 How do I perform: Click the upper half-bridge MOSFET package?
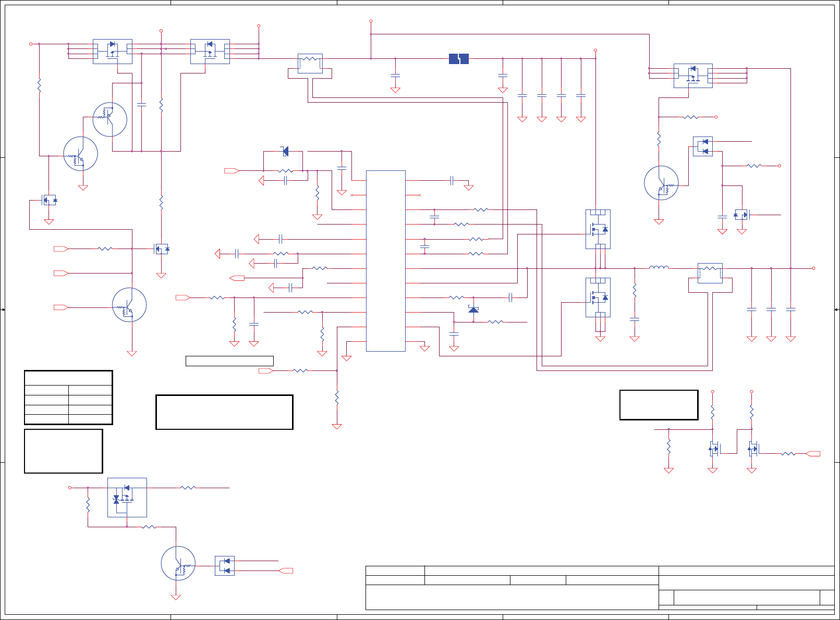[598, 229]
